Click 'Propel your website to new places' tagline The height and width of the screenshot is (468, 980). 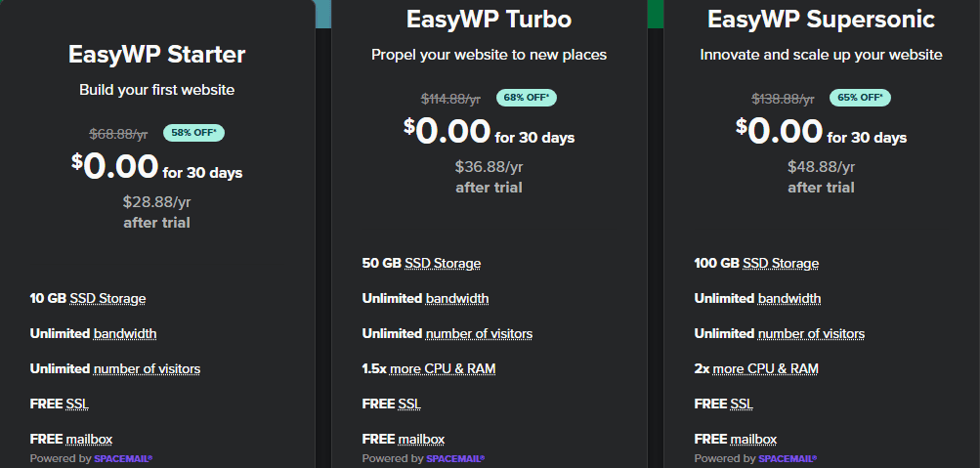489,55
